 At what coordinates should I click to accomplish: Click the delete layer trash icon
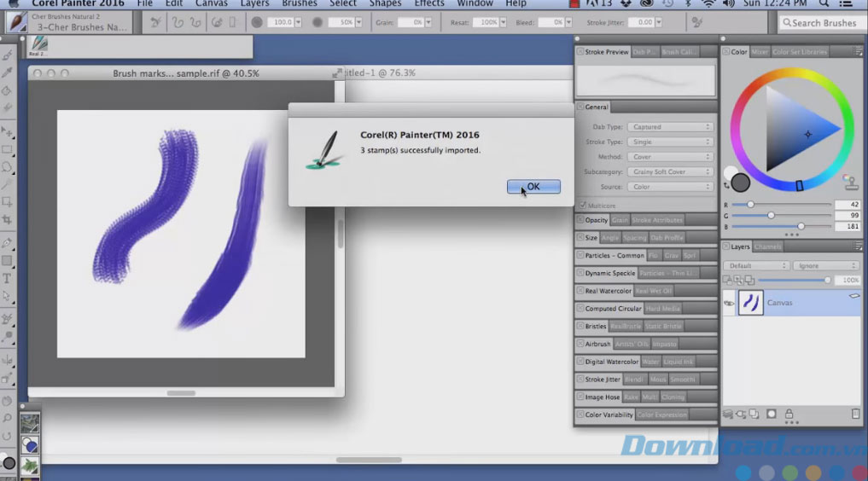tap(855, 414)
